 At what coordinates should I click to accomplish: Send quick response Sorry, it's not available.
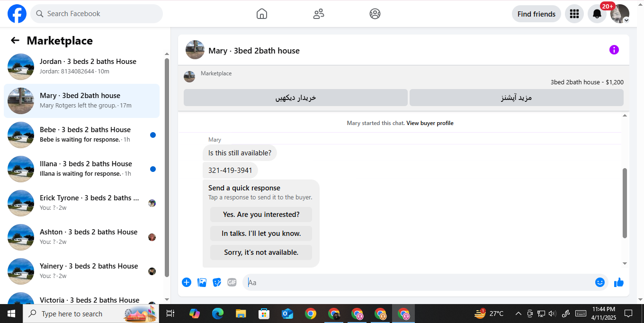tap(261, 252)
